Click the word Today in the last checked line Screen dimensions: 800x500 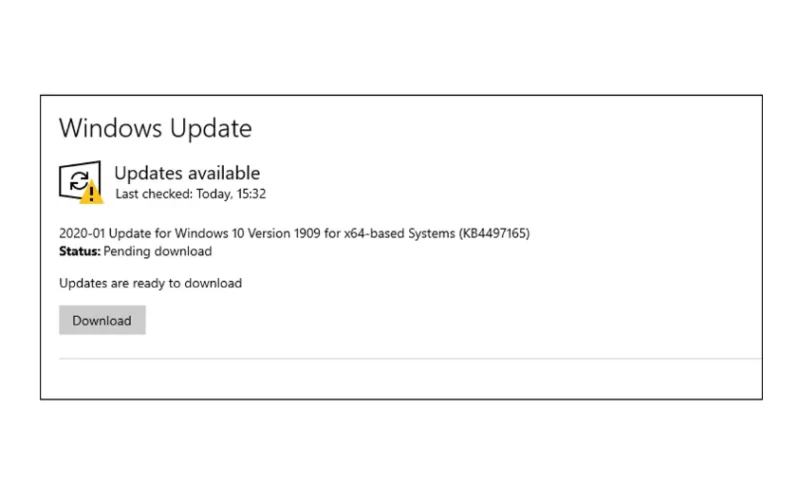click(214, 194)
